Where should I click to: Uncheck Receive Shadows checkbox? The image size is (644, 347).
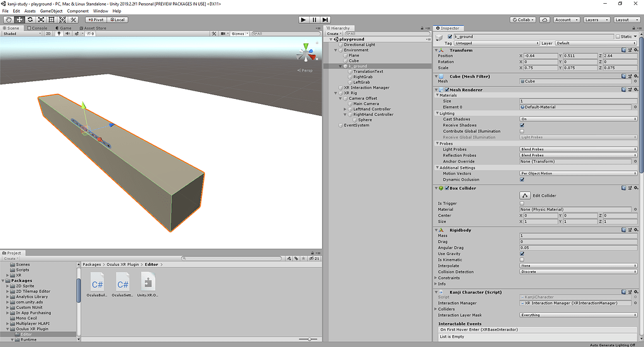[x=522, y=125]
